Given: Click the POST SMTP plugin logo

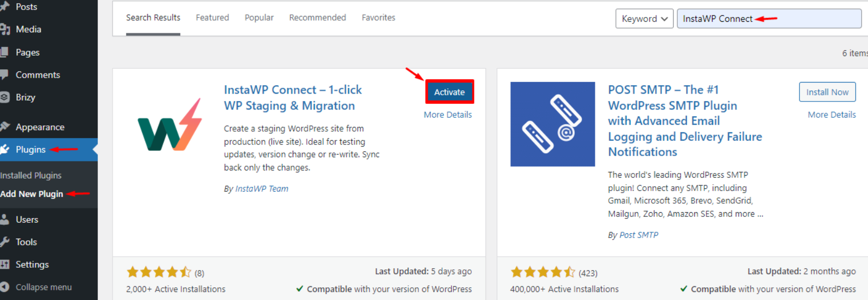Looking at the screenshot, I should tap(553, 124).
